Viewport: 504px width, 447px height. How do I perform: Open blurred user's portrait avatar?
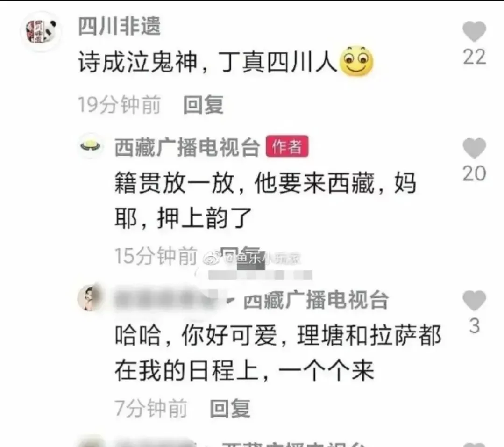click(x=90, y=298)
